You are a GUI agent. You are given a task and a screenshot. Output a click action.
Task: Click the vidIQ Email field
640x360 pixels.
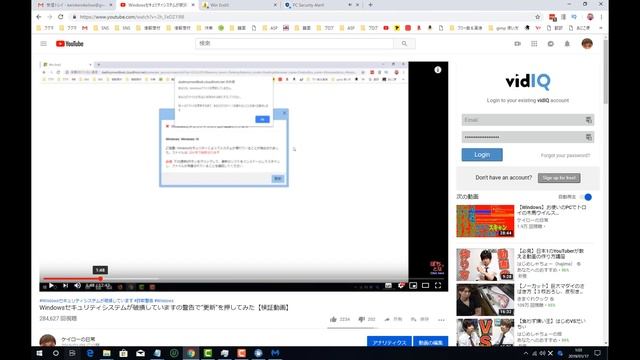tap(527, 120)
